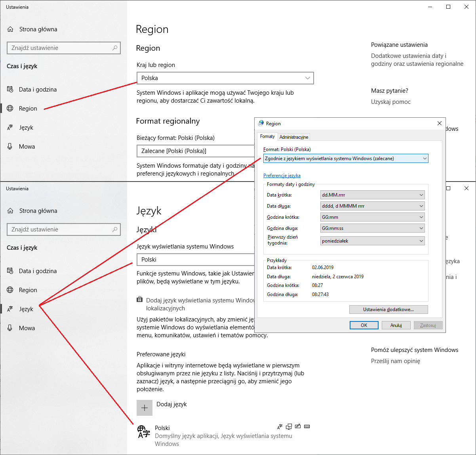Click the example long time '08:27:43'
This screenshot has width=476, height=455.
tap(320, 294)
